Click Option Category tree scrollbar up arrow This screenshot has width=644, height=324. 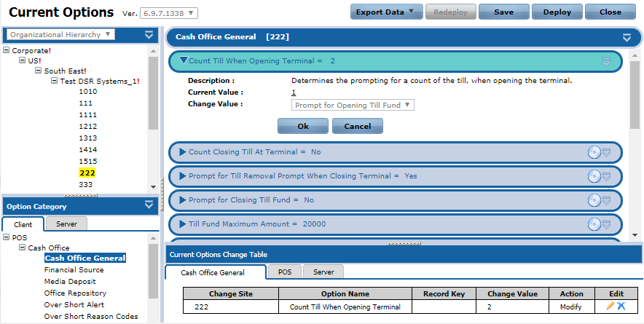[x=153, y=238]
